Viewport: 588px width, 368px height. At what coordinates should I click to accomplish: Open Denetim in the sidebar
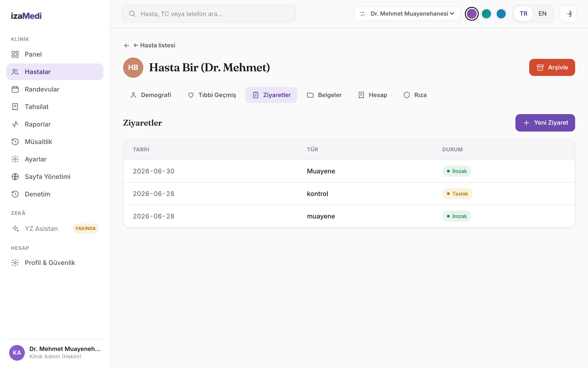tap(55, 194)
